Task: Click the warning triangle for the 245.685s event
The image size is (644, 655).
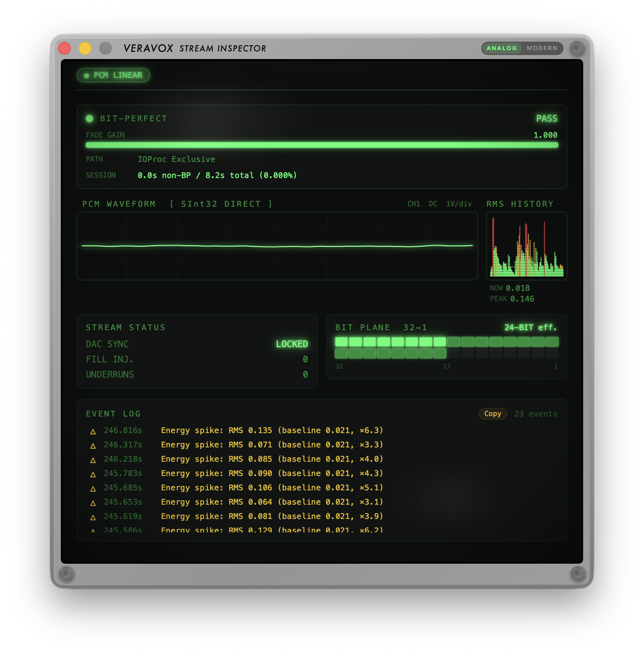Action: [x=93, y=489]
